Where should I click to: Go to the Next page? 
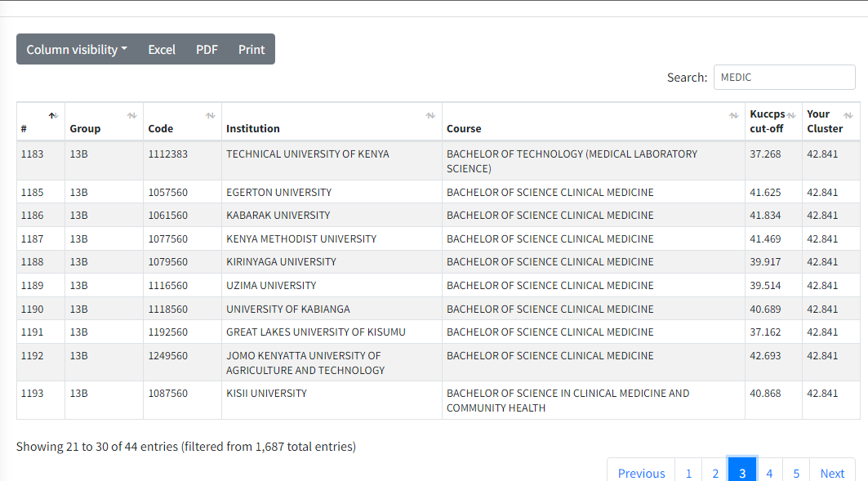[x=832, y=473]
